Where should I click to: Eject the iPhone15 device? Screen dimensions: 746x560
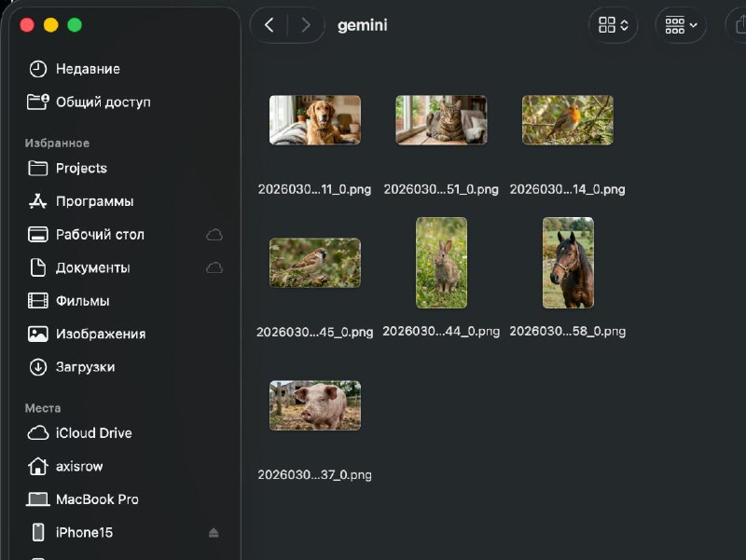coord(214,533)
